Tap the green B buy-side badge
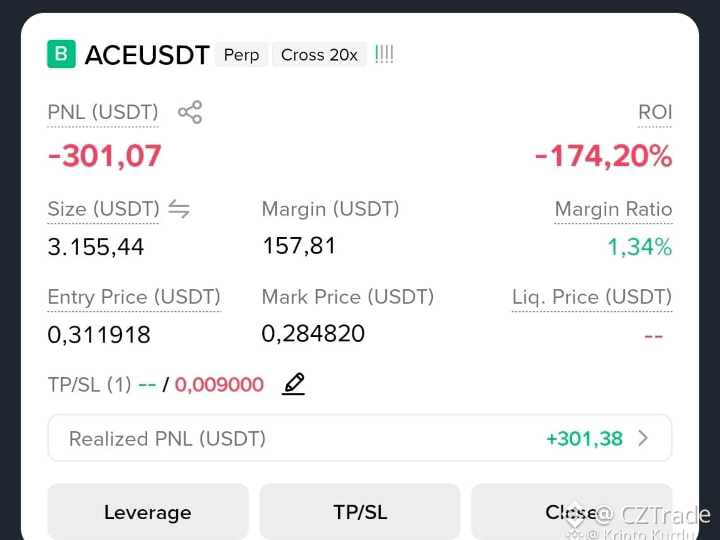720x540 pixels. (62, 54)
